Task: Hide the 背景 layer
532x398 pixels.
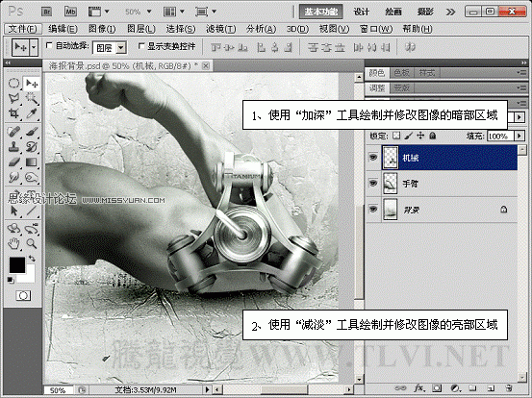Action: (373, 209)
